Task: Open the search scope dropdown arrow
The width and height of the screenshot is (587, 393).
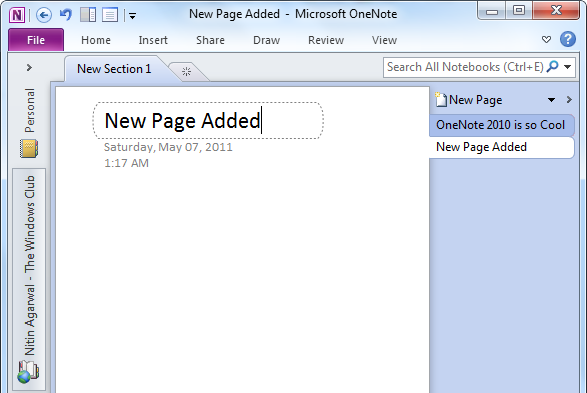Action: coord(568,67)
